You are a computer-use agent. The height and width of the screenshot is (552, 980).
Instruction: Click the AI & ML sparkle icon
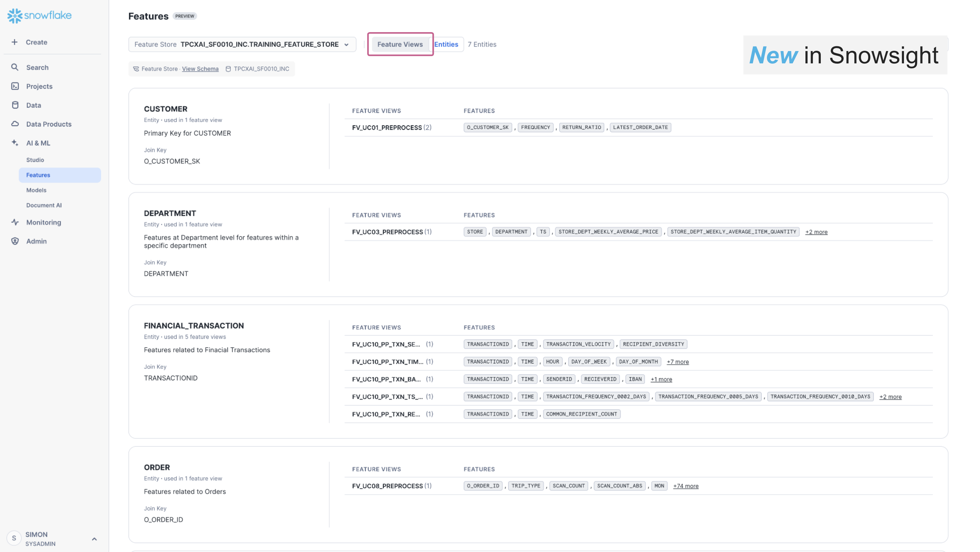point(15,143)
